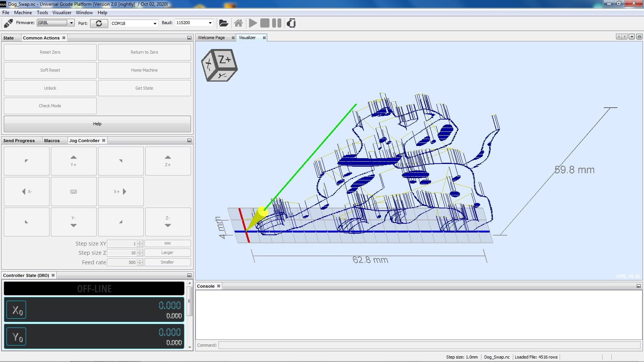Click the Console Command input field

click(430, 345)
